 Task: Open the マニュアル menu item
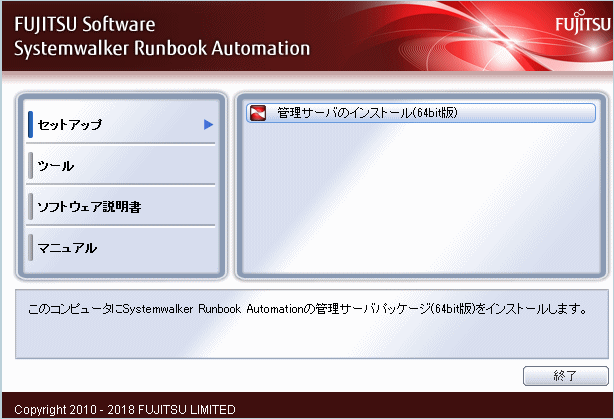[x=121, y=247]
